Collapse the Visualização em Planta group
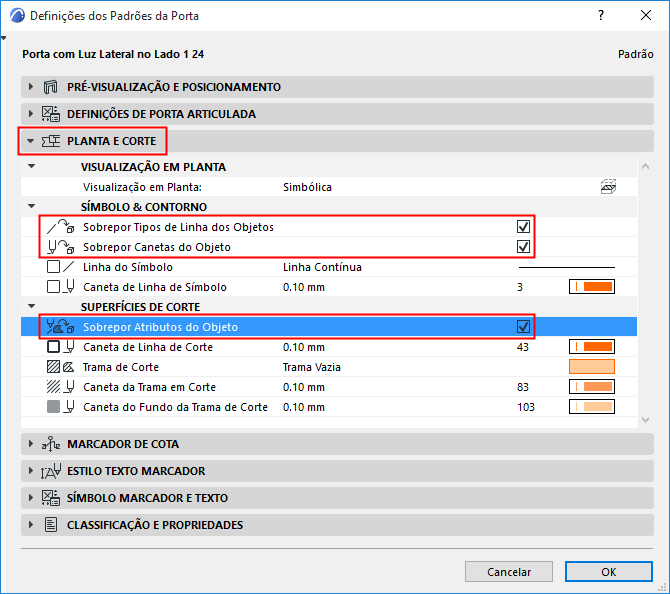The height and width of the screenshot is (594, 670). [32, 166]
